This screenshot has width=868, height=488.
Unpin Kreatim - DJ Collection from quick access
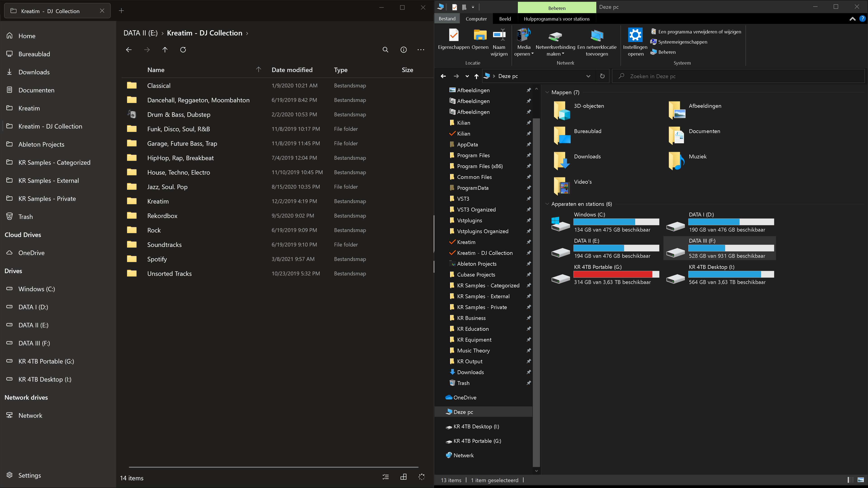click(528, 253)
